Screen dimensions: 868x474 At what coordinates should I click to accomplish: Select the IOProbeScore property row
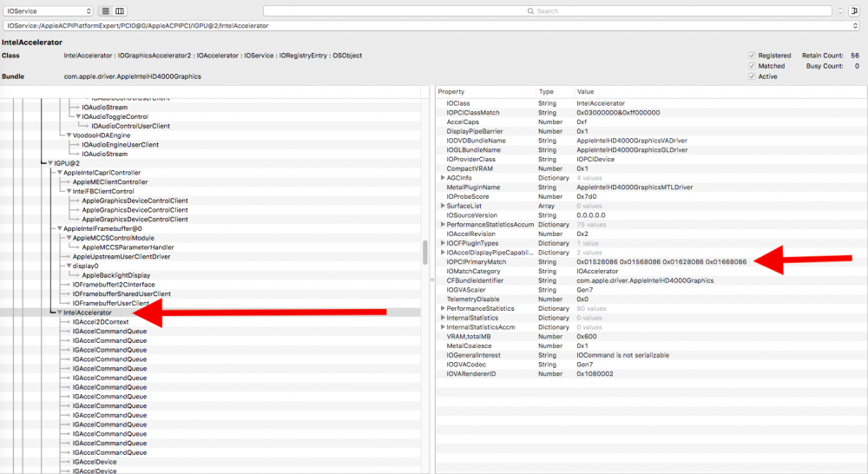point(651,196)
